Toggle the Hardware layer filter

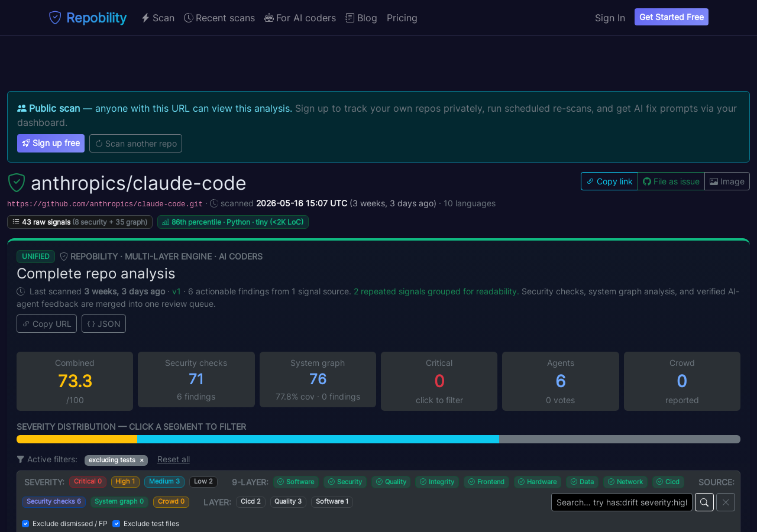click(538, 482)
